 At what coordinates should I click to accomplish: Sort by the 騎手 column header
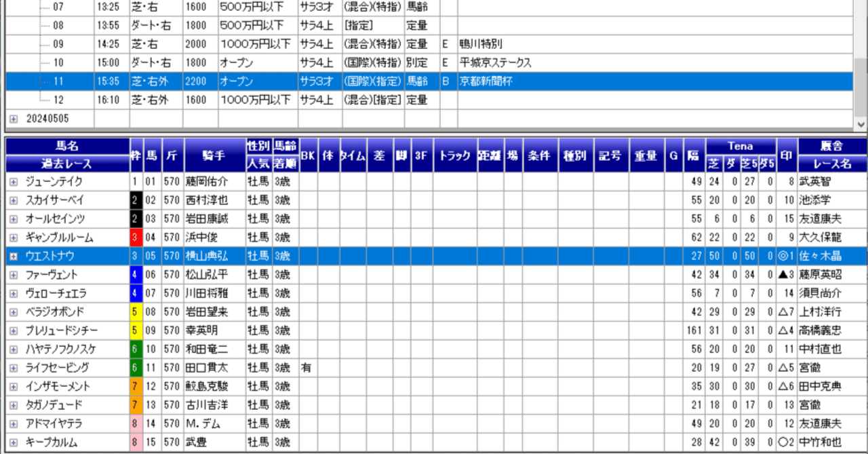click(x=214, y=155)
